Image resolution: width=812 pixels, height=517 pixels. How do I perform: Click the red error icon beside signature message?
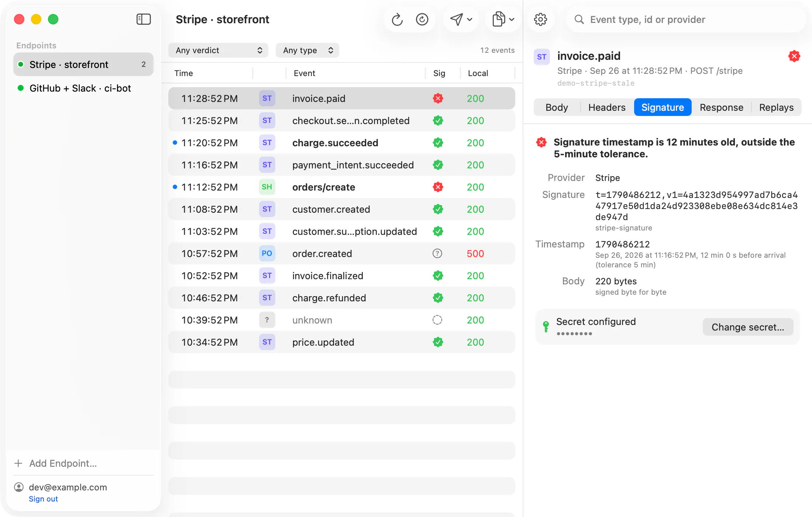pyautogui.click(x=541, y=142)
